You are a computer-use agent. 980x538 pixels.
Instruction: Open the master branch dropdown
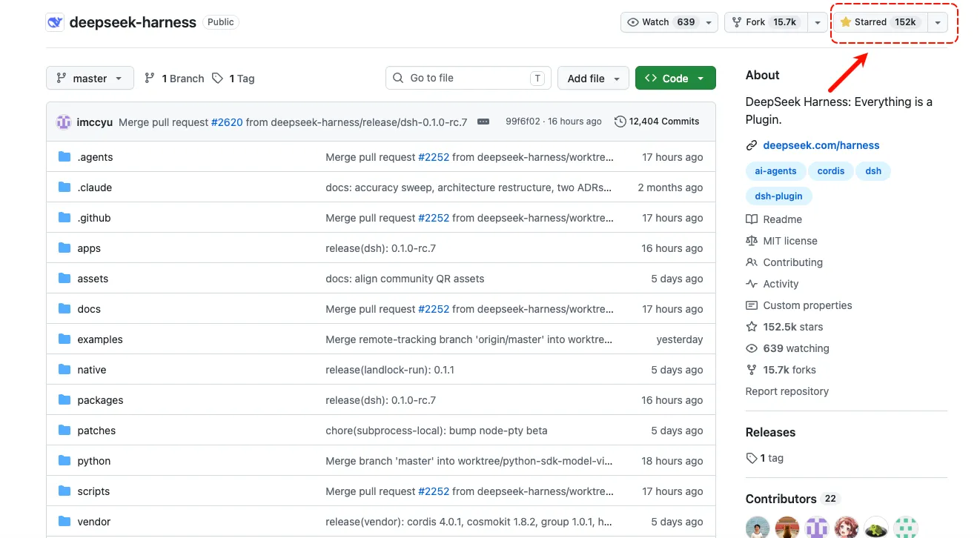pyautogui.click(x=90, y=78)
